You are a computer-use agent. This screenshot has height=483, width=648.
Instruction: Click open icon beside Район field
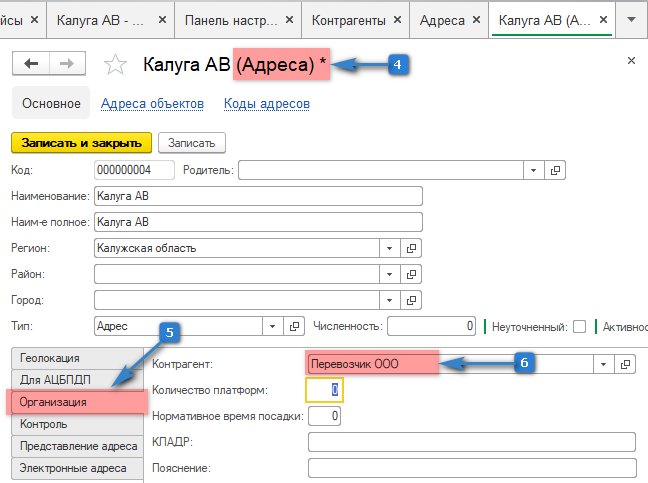[x=411, y=274]
